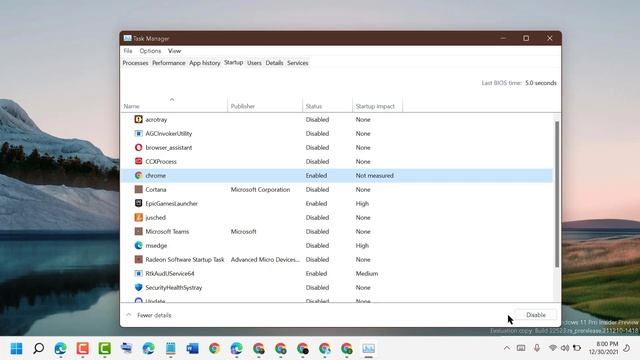Click the focus assist moon icon
This screenshot has height=360, width=640.
[x=627, y=348]
